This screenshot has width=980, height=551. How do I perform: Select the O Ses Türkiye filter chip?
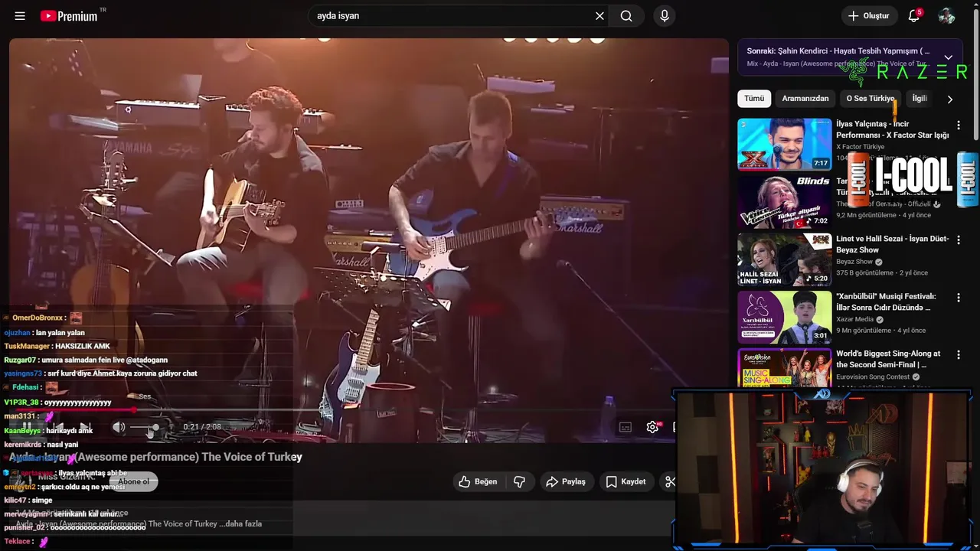click(870, 99)
